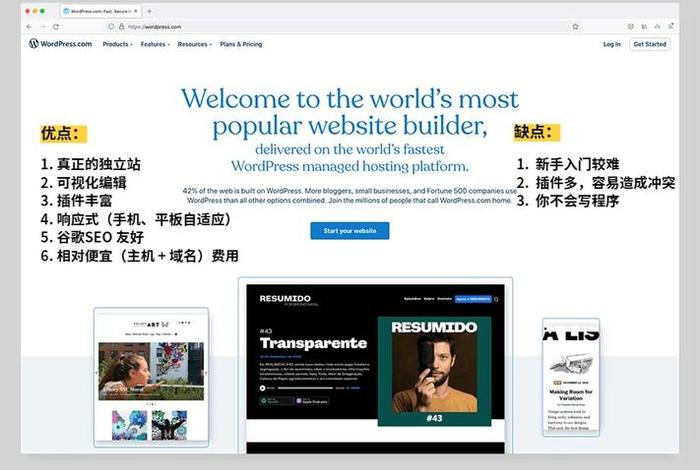This screenshot has width=700, height=470.
Task: Expand the Features menu
Action: click(x=155, y=44)
